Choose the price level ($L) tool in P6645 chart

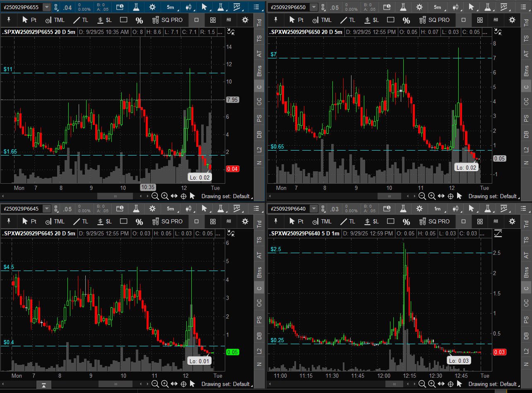[x=104, y=221]
